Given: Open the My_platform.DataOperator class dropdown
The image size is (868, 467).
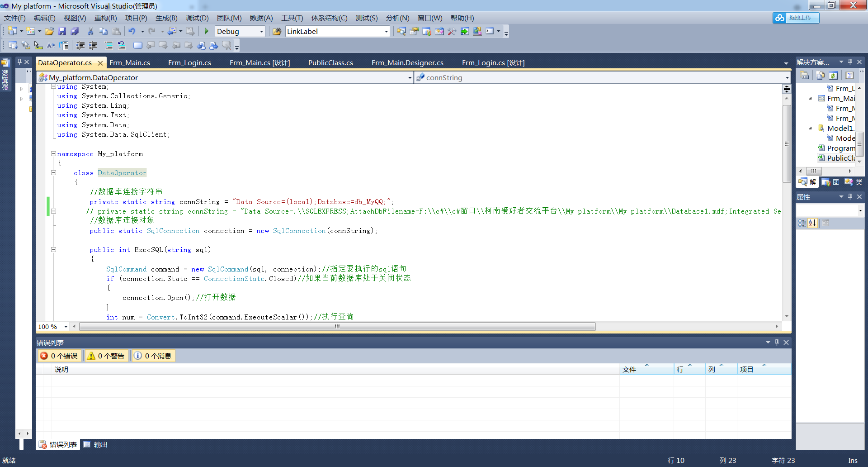Looking at the screenshot, I should click(410, 78).
